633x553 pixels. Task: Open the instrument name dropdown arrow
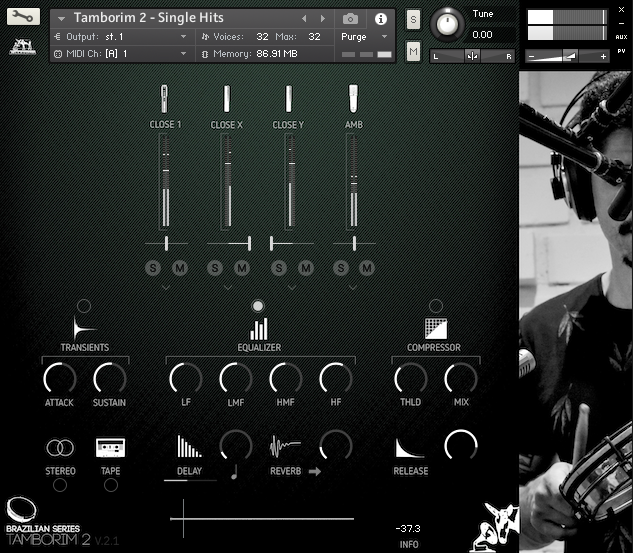[x=61, y=19]
